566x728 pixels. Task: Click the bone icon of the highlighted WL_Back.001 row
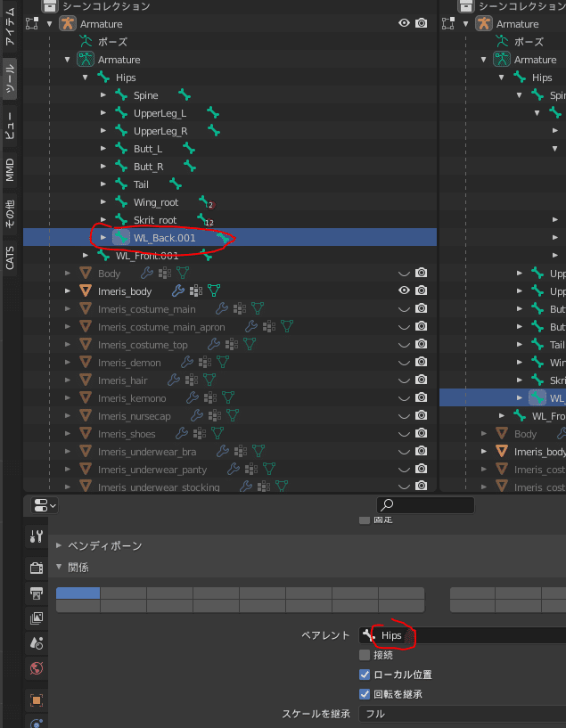pyautogui.click(x=121, y=238)
